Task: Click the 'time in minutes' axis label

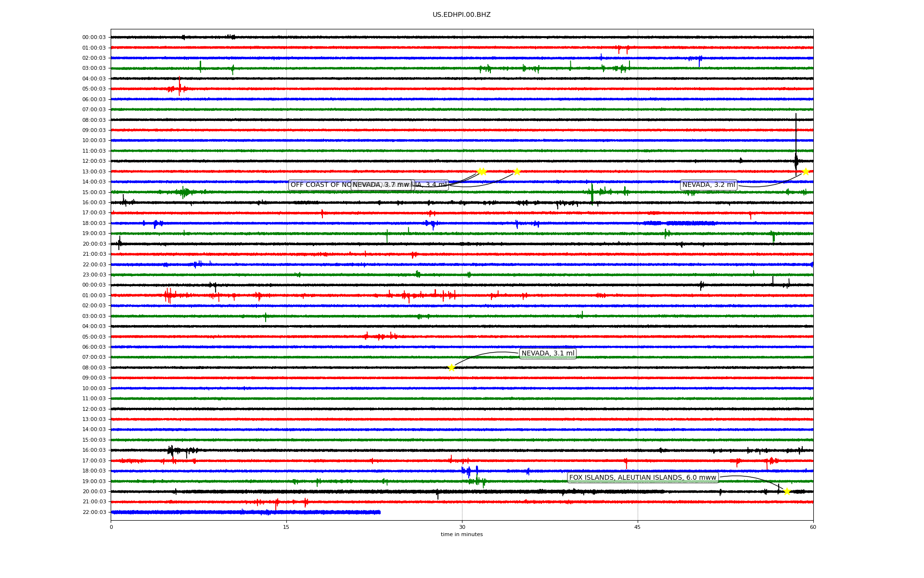Action: [x=462, y=534]
